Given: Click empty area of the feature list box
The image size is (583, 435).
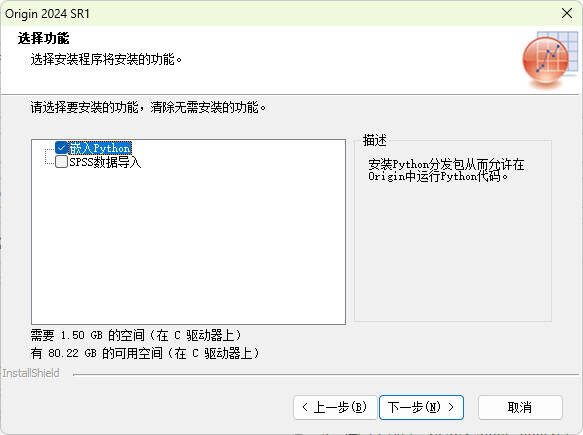Looking at the screenshot, I should [x=189, y=245].
